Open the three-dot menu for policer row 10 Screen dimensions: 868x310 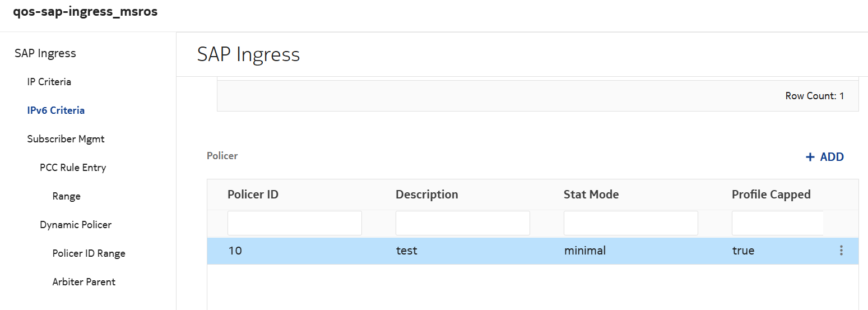[x=841, y=251]
